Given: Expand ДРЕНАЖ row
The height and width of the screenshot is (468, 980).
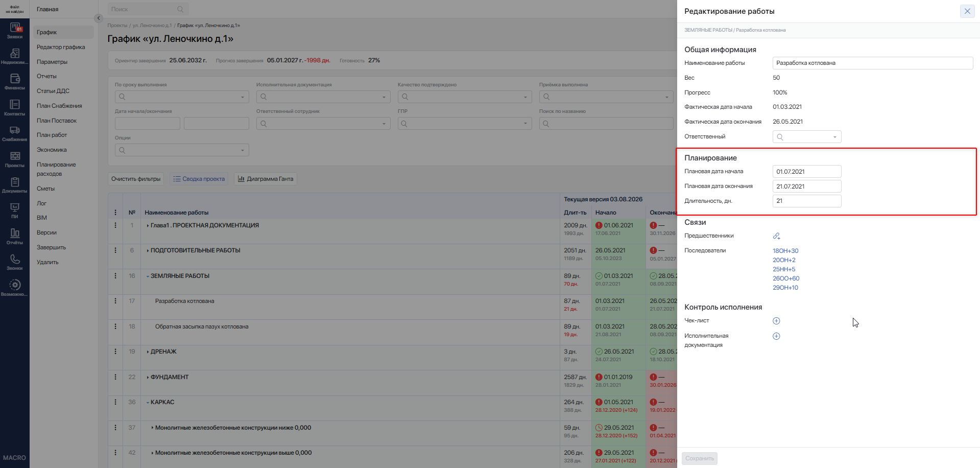Looking at the screenshot, I should pos(148,352).
